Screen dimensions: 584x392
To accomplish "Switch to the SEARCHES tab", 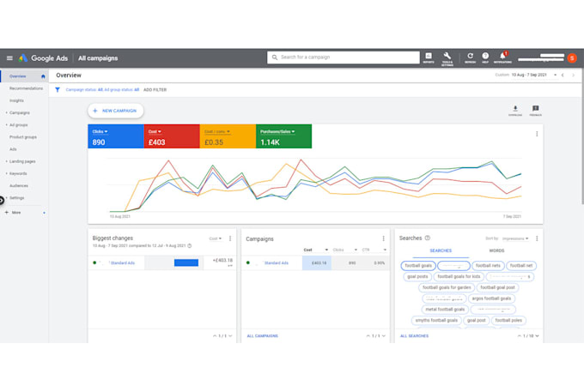I will point(441,250).
